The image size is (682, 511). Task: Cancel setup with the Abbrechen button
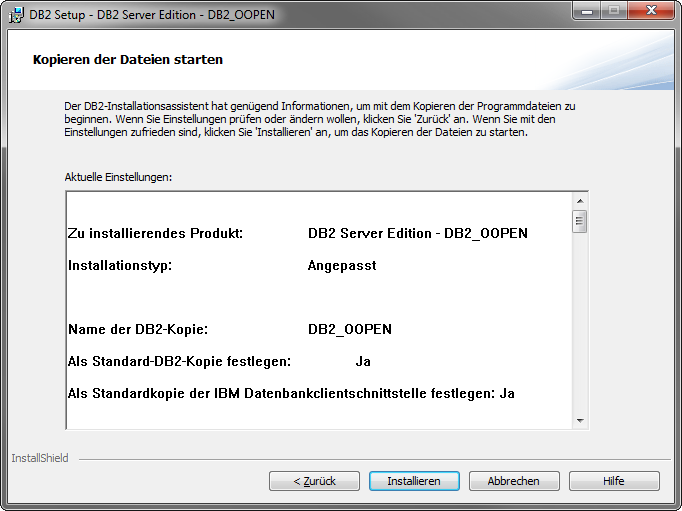click(x=514, y=481)
